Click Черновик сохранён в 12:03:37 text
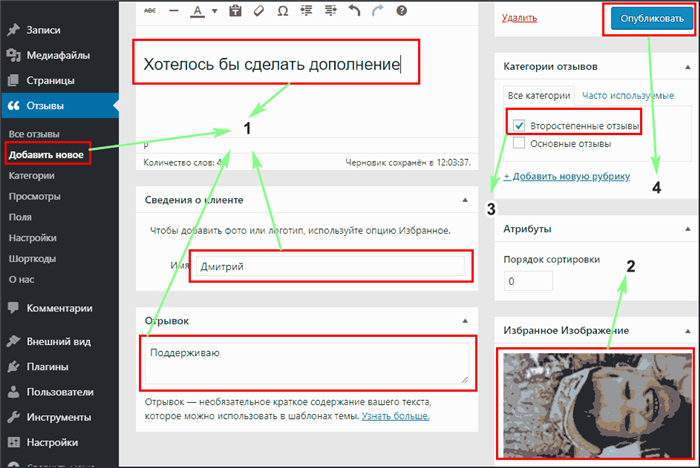The width and height of the screenshot is (700, 468). 408,163
